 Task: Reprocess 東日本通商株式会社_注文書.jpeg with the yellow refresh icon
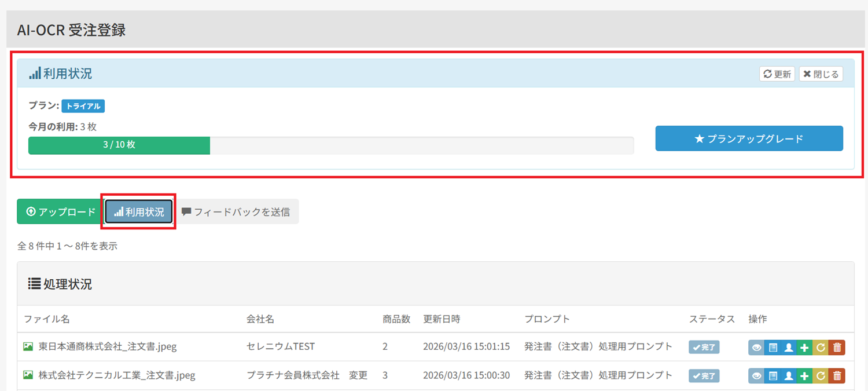click(x=821, y=347)
